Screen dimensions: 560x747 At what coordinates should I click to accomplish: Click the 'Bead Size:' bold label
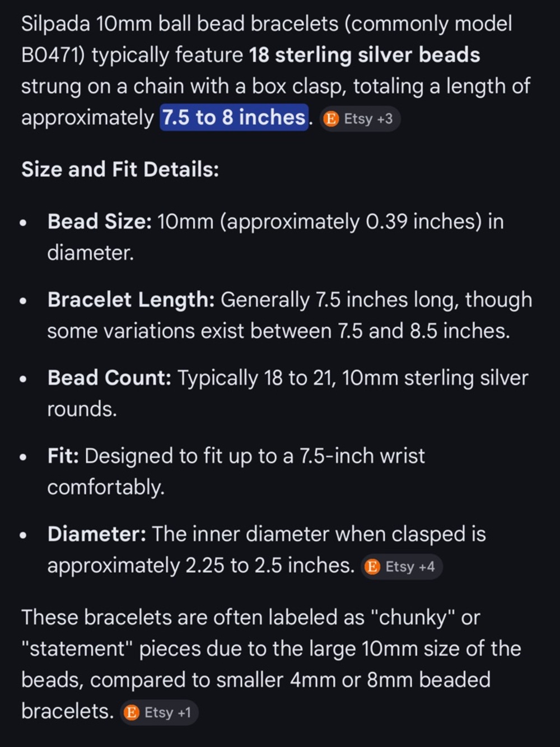[100, 221]
